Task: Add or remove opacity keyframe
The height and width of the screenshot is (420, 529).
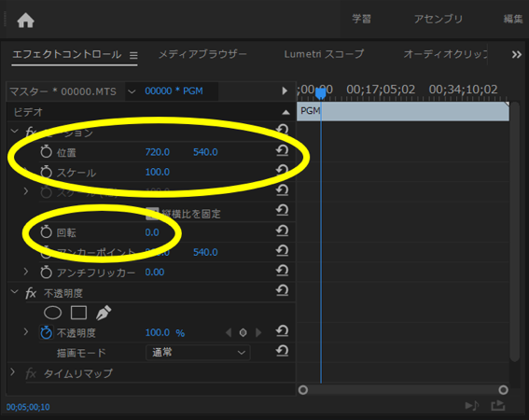Action: point(243,333)
